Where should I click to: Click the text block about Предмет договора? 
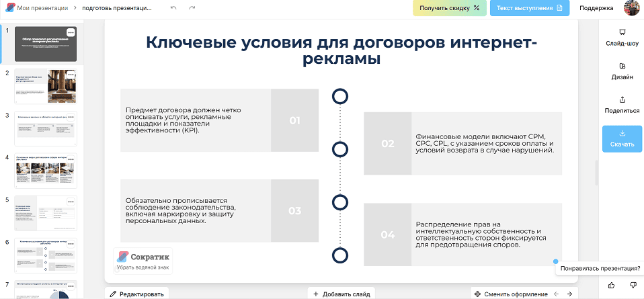coord(183,120)
